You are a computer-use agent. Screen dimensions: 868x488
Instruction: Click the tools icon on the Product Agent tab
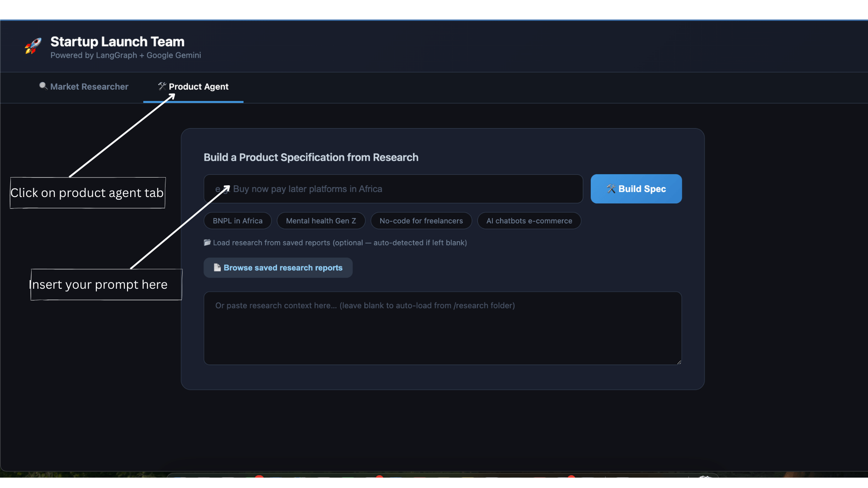161,86
